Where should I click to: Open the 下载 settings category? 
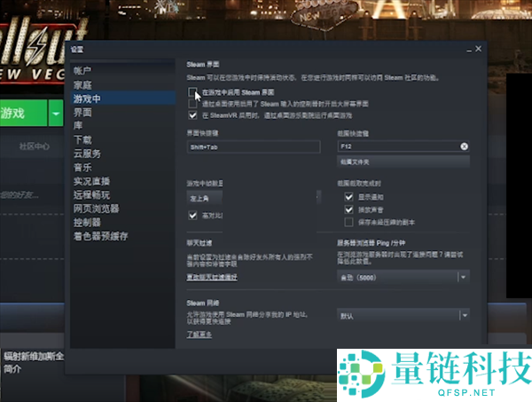tap(82, 139)
